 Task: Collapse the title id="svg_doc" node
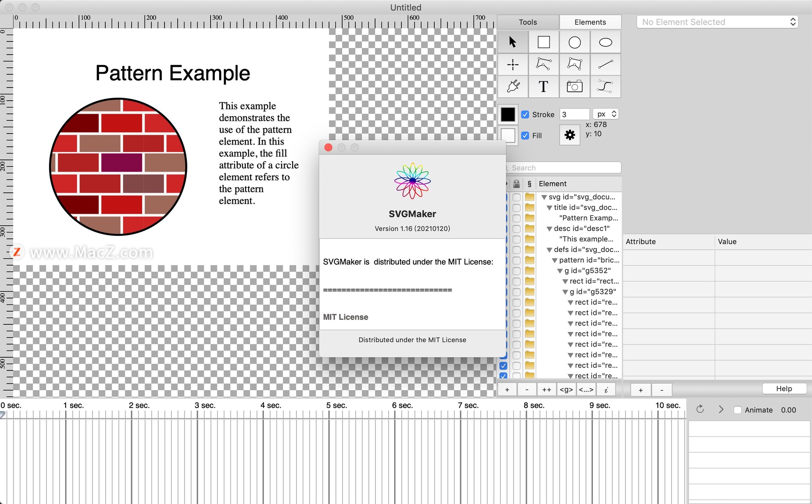click(549, 208)
